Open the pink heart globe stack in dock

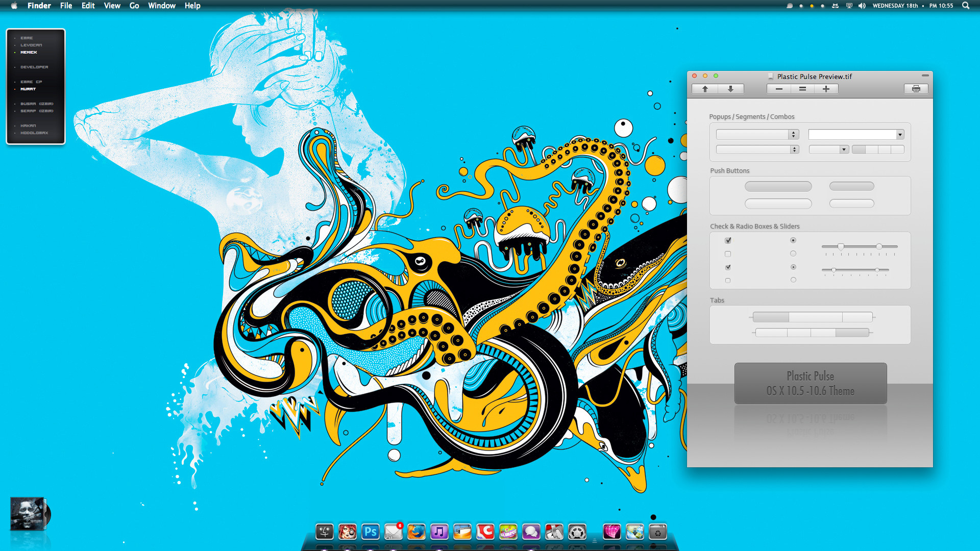pos(612,532)
